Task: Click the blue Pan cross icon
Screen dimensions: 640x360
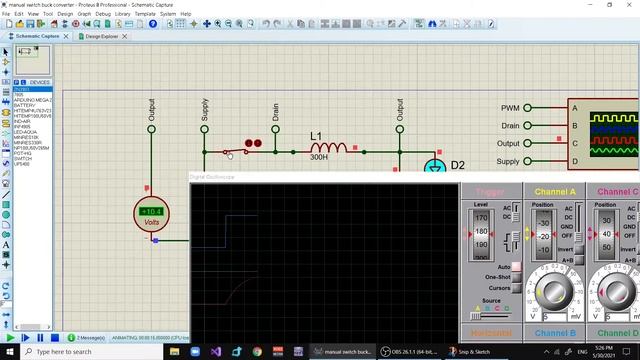Action: coord(207,24)
